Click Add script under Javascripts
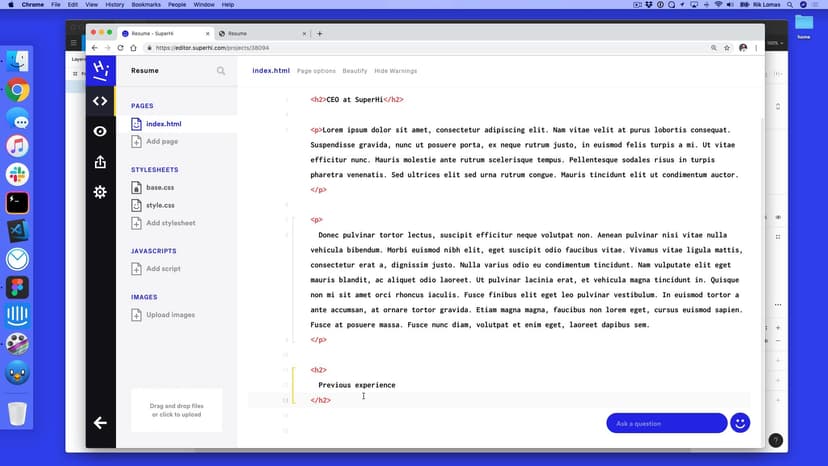Screen dimensions: 828x466 [x=163, y=269]
